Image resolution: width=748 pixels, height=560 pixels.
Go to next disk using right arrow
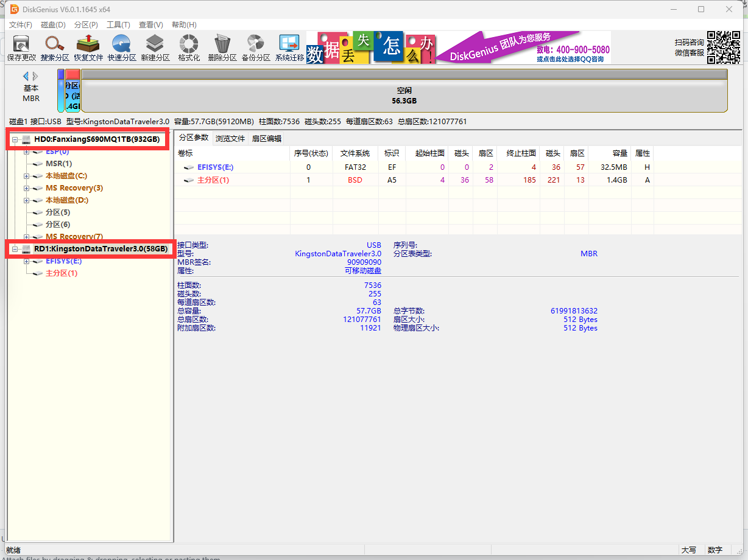[35, 76]
